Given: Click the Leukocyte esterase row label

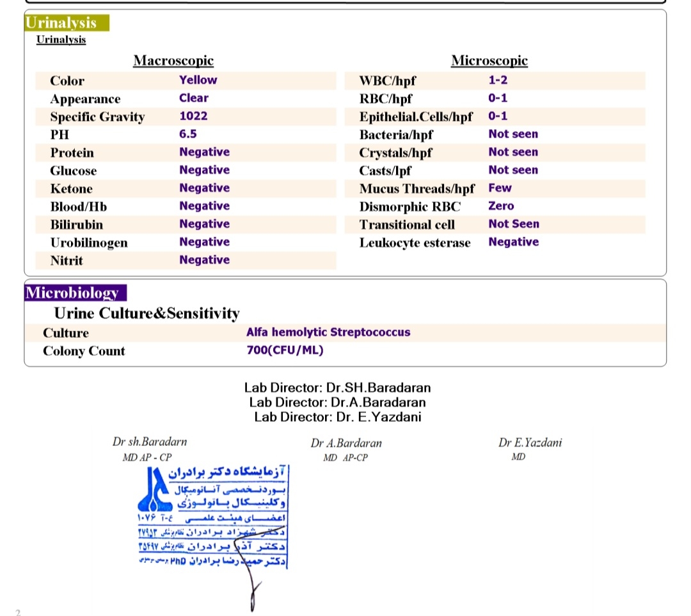Looking at the screenshot, I should point(415,242).
